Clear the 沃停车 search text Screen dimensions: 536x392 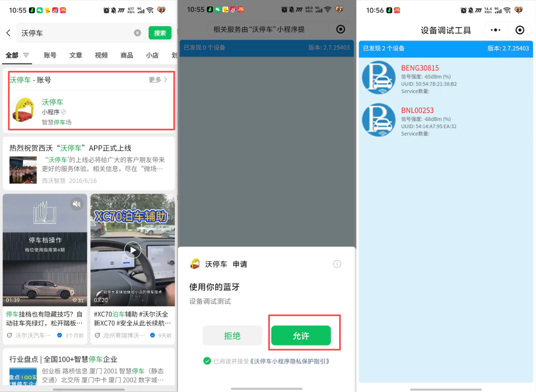point(137,33)
